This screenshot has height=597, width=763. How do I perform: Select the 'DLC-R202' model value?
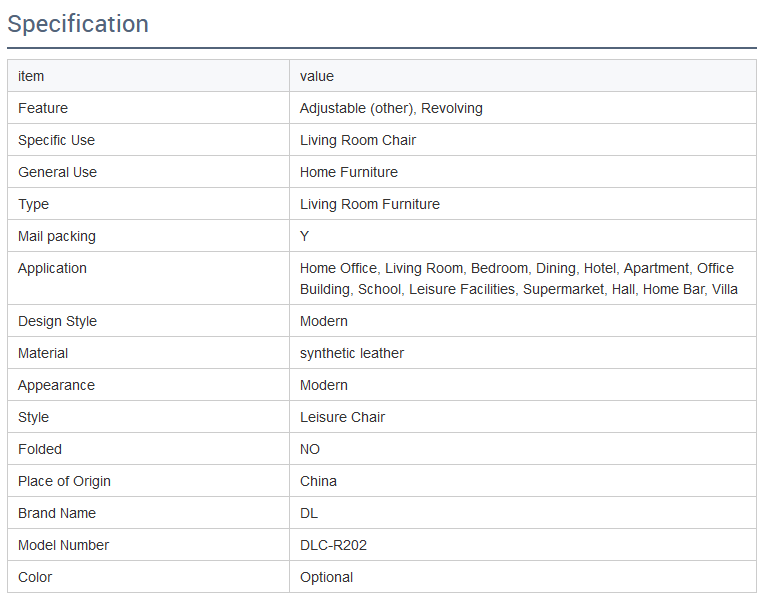(x=333, y=545)
